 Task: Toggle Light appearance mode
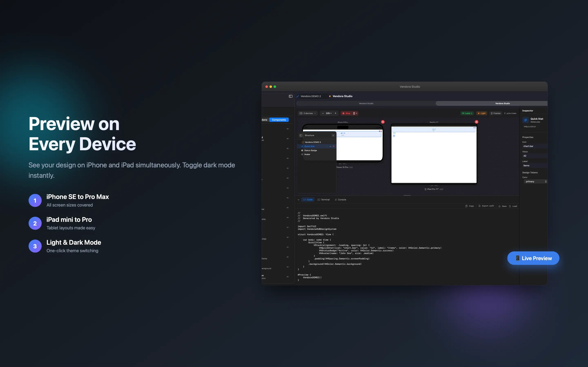pyautogui.click(x=481, y=113)
